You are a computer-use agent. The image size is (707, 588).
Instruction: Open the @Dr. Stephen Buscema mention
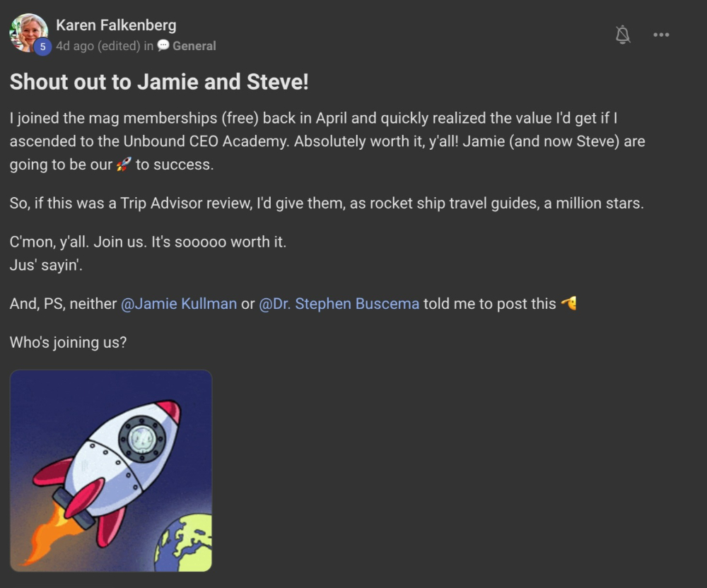[x=339, y=304]
